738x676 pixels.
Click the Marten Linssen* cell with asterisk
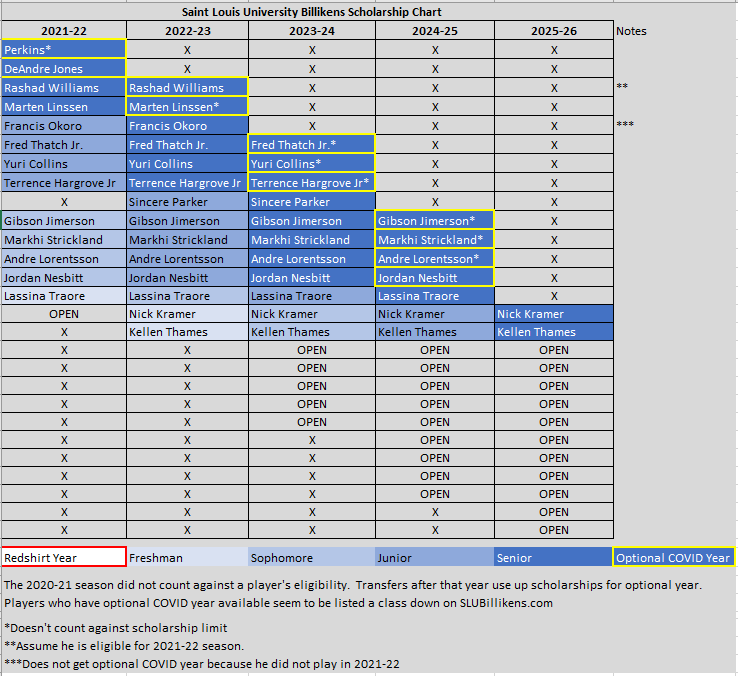click(187, 107)
